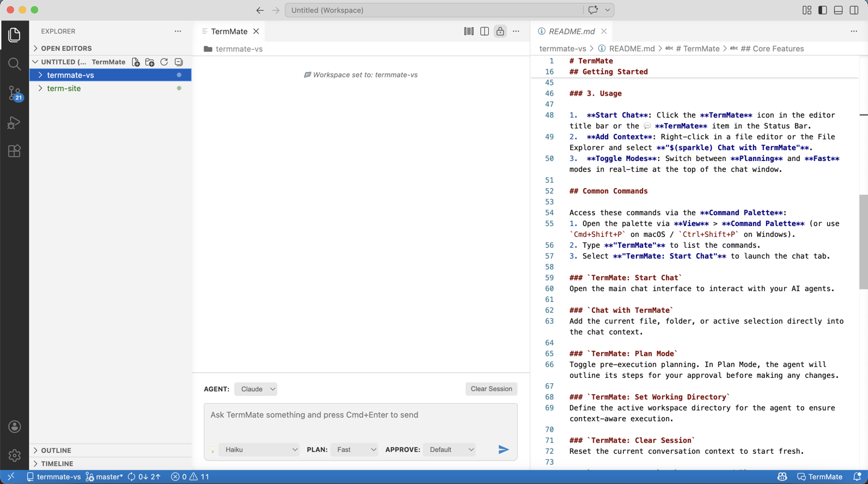
Task: Synchronize changes 0 down 2 up
Action: 144,477
